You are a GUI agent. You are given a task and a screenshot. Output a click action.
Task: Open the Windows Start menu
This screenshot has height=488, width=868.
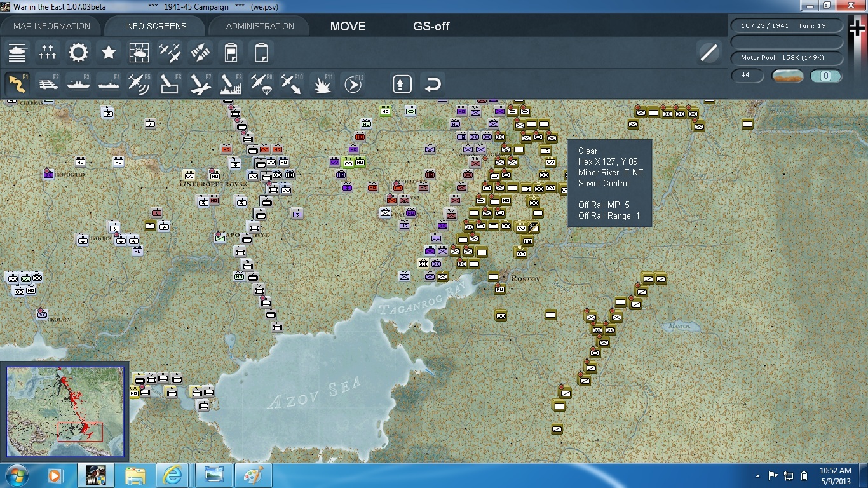click(x=17, y=475)
